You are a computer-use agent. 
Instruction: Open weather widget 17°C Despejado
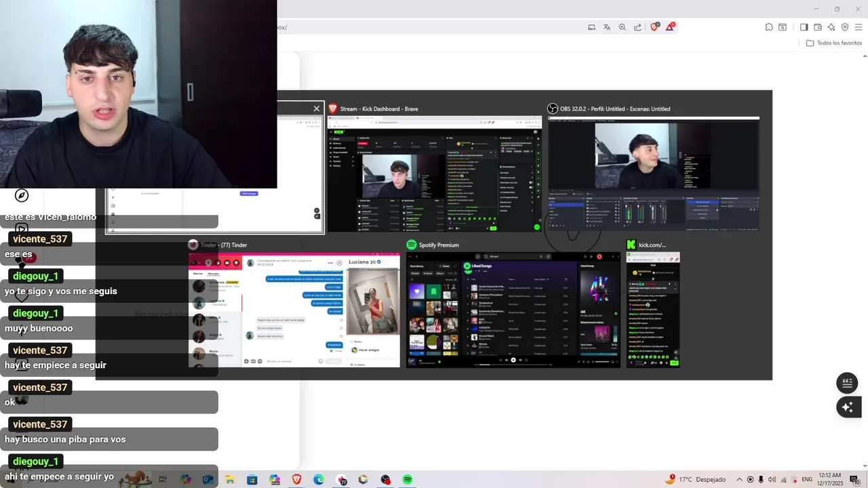[696, 480]
